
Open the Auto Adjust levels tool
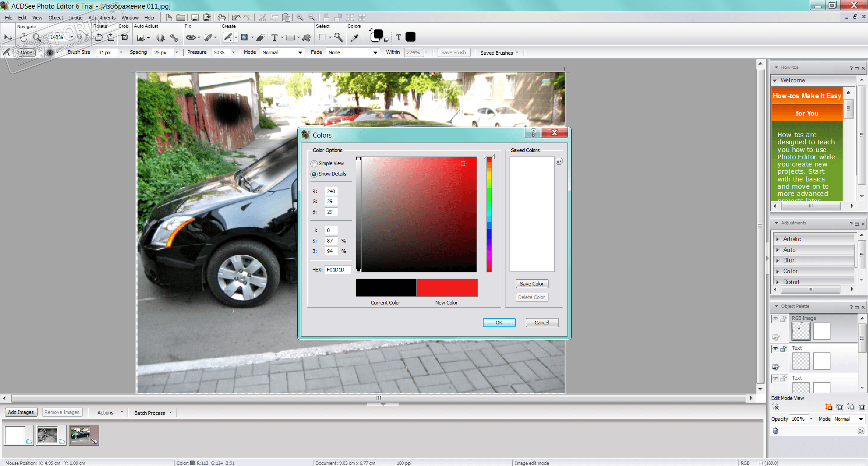pos(141,38)
